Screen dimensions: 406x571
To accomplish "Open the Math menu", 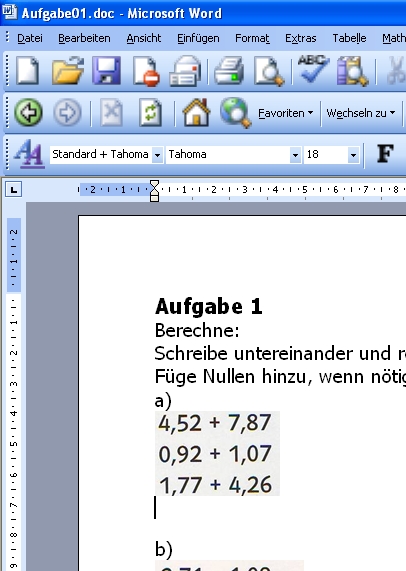I will coord(394,38).
